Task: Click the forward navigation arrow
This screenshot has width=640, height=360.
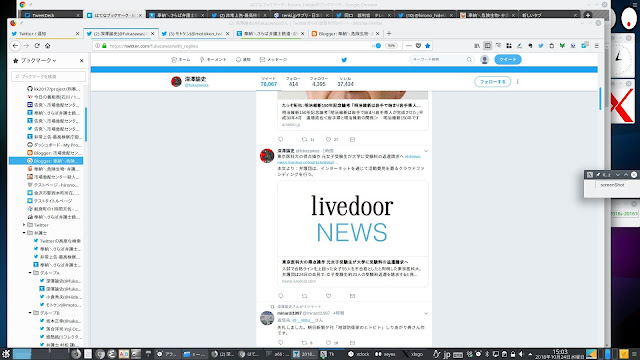Action: [27, 46]
